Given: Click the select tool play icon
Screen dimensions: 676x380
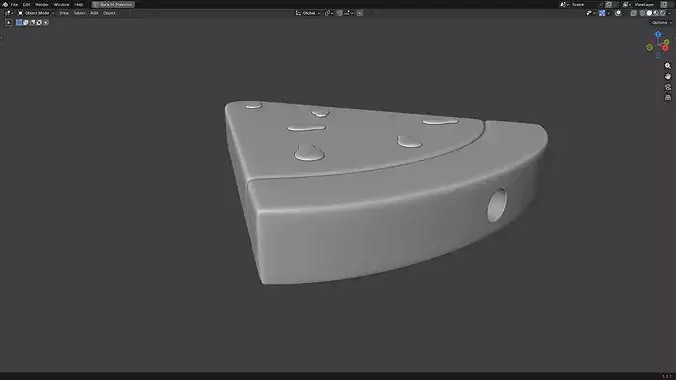Looking at the screenshot, I should (x=8, y=22).
